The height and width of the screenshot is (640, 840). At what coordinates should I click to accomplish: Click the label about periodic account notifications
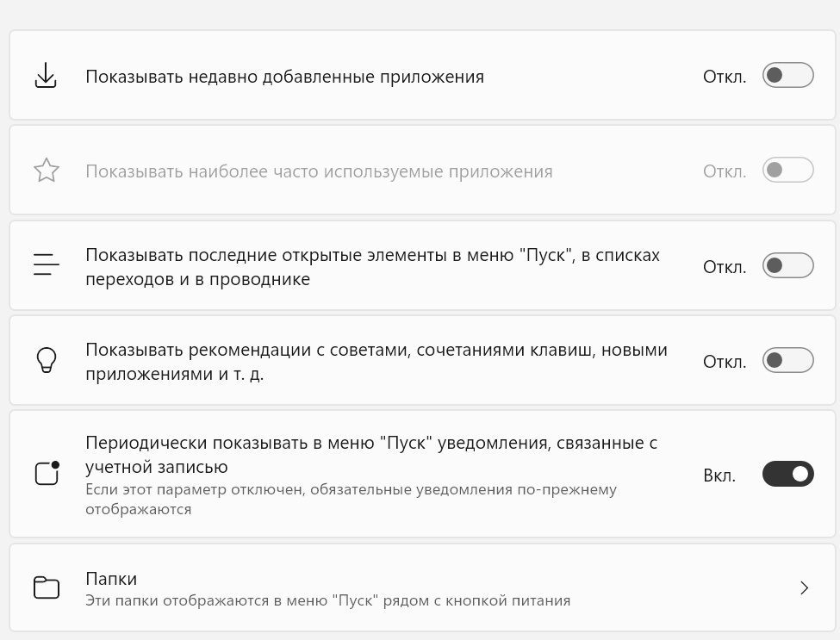click(370, 454)
